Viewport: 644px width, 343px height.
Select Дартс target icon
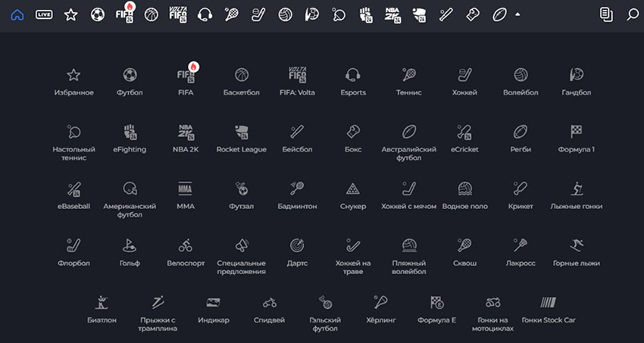pos(298,251)
